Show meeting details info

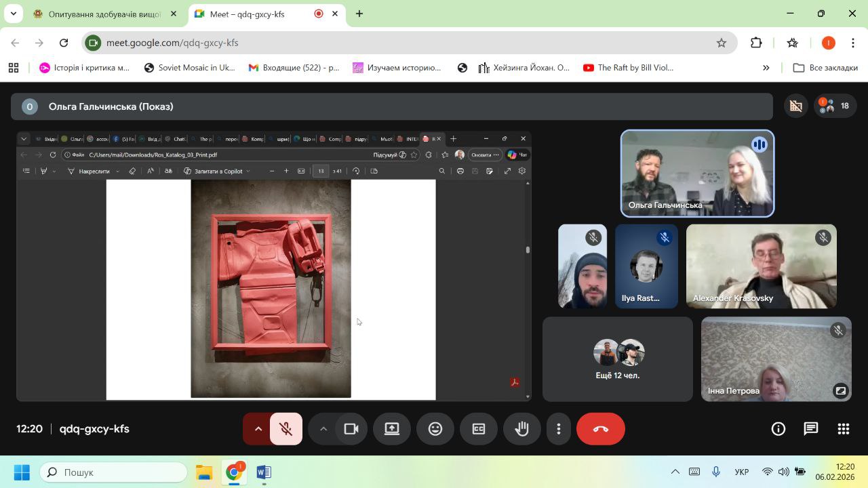pos(778,429)
